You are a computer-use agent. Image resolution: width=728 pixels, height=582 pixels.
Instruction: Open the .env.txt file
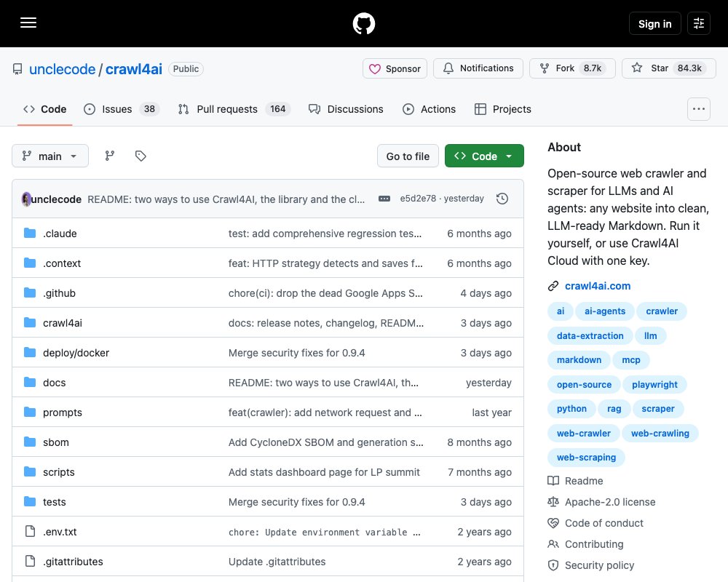(60, 532)
